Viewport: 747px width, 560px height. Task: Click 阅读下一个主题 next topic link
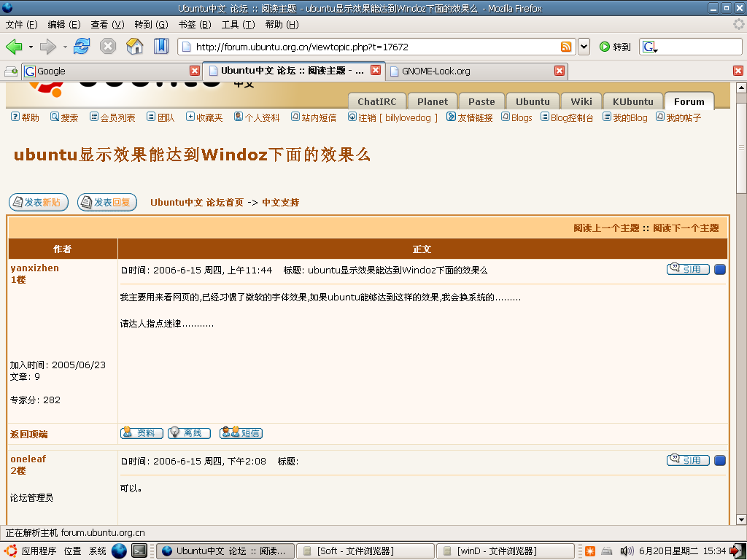point(686,228)
